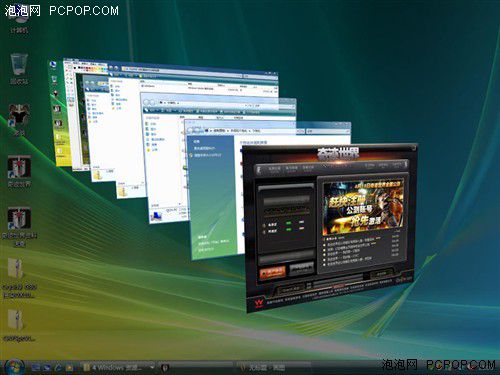Select the second server radio option
The width and height of the screenshot is (500, 375).
coord(265,232)
